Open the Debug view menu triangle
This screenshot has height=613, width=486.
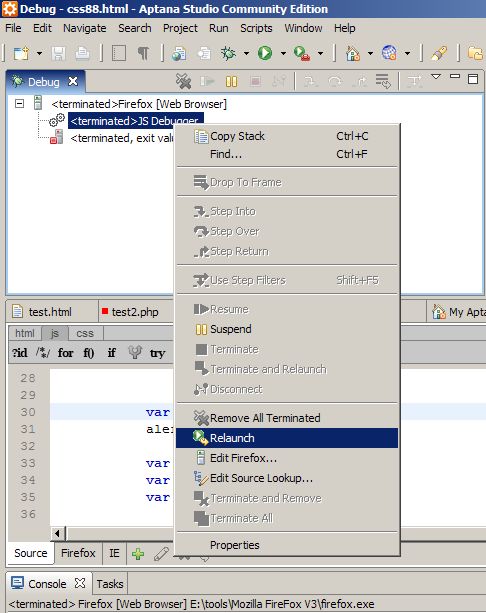(436, 77)
